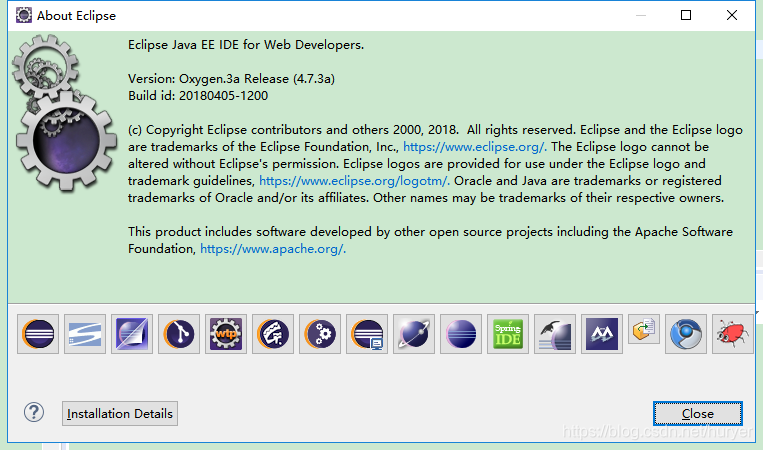Click the Eclipse Platform feature icon
The width and height of the screenshot is (763, 450).
(38, 334)
